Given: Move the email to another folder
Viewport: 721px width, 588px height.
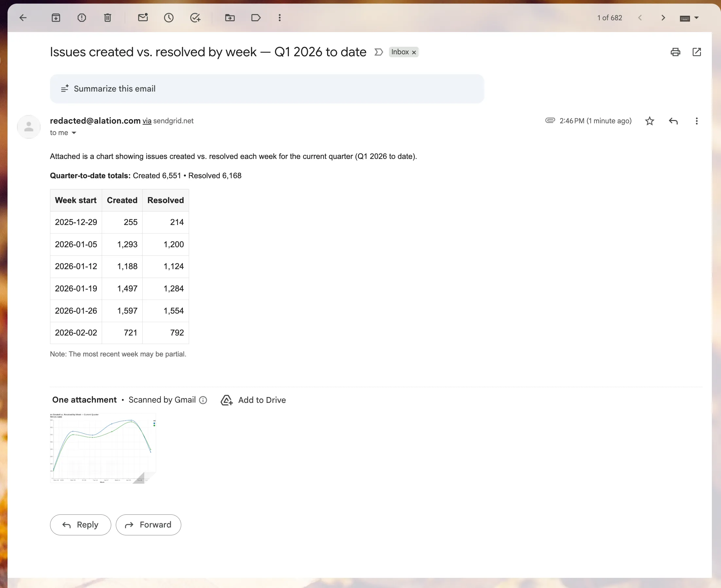Looking at the screenshot, I should (230, 18).
